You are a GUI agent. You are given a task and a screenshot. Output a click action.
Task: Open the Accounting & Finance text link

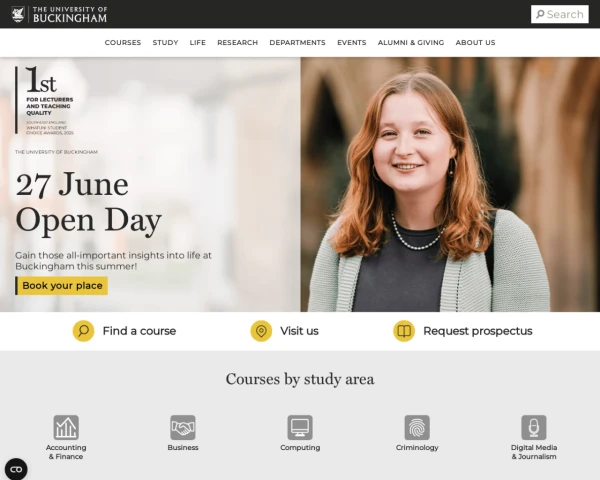tap(66, 452)
